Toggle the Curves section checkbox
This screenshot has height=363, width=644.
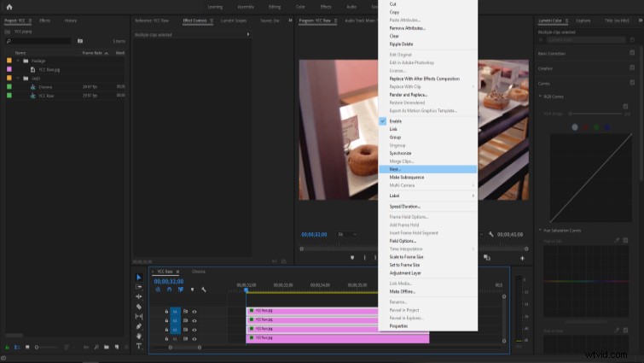(x=632, y=83)
